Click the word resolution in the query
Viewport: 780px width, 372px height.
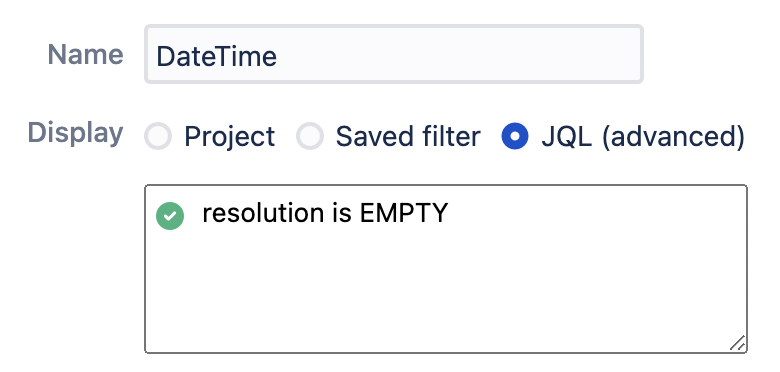coord(263,213)
